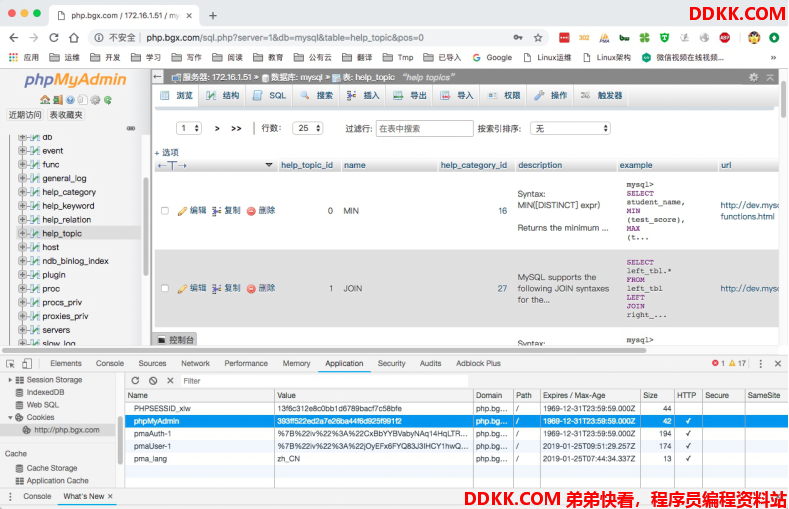Click the table filter search field
The width and height of the screenshot is (789, 509).
click(425, 129)
